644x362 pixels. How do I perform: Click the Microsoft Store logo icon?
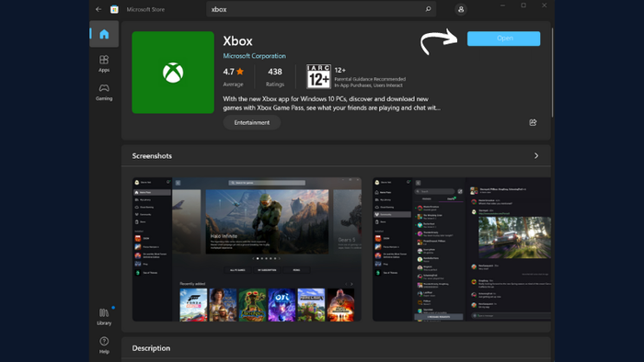tap(115, 9)
